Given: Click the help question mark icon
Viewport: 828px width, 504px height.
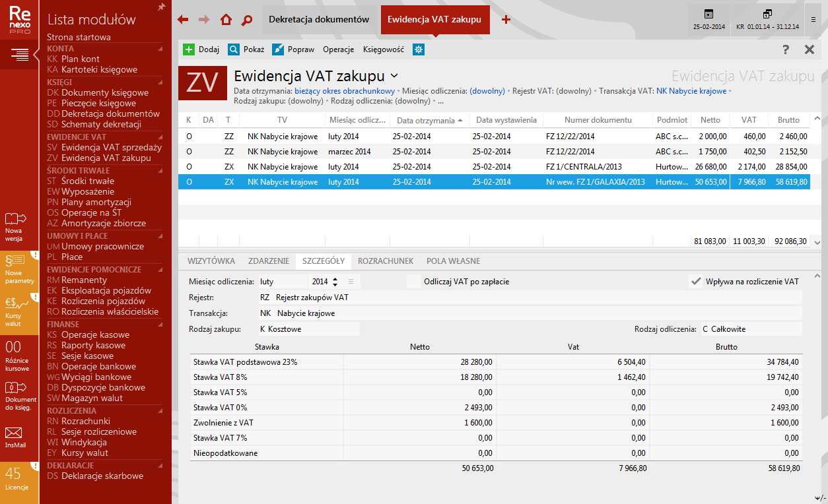Looking at the screenshot, I should [x=786, y=49].
